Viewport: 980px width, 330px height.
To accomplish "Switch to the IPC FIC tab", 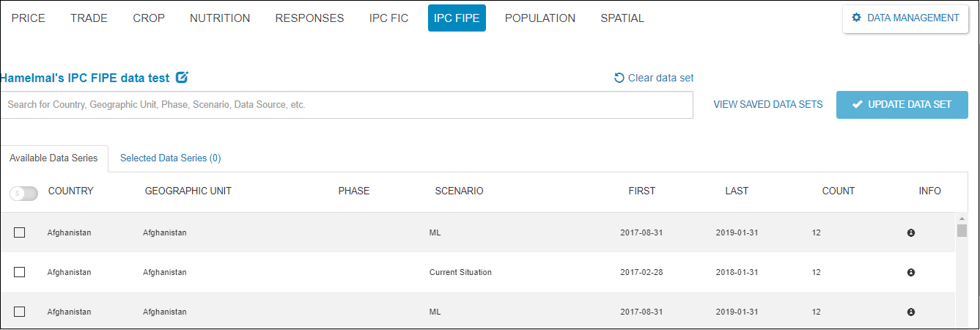I will pyautogui.click(x=388, y=18).
